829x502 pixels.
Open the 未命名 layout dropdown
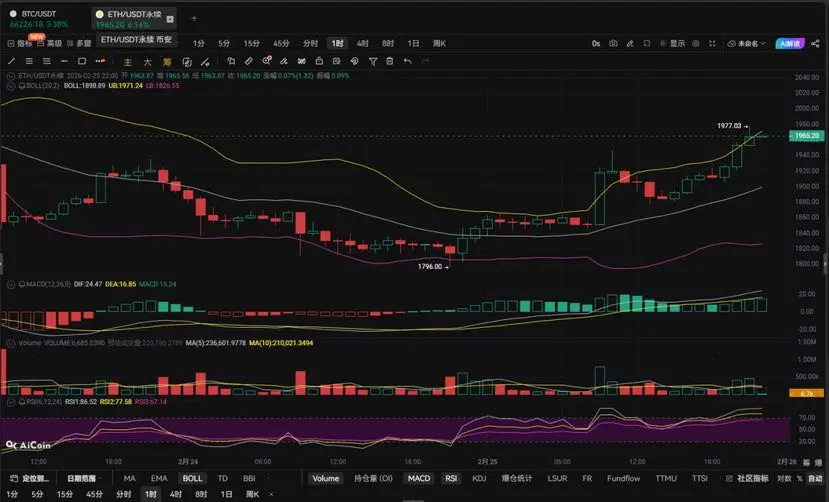pos(746,43)
